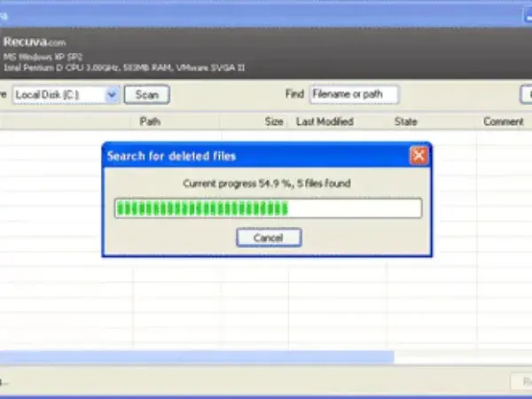Select the Comment column header
This screenshot has width=532, height=399.
(x=503, y=121)
